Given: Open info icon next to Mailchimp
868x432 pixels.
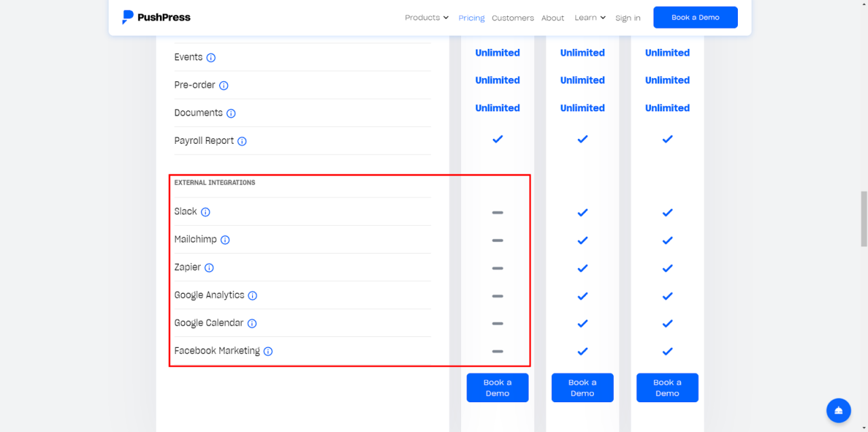Looking at the screenshot, I should [225, 240].
